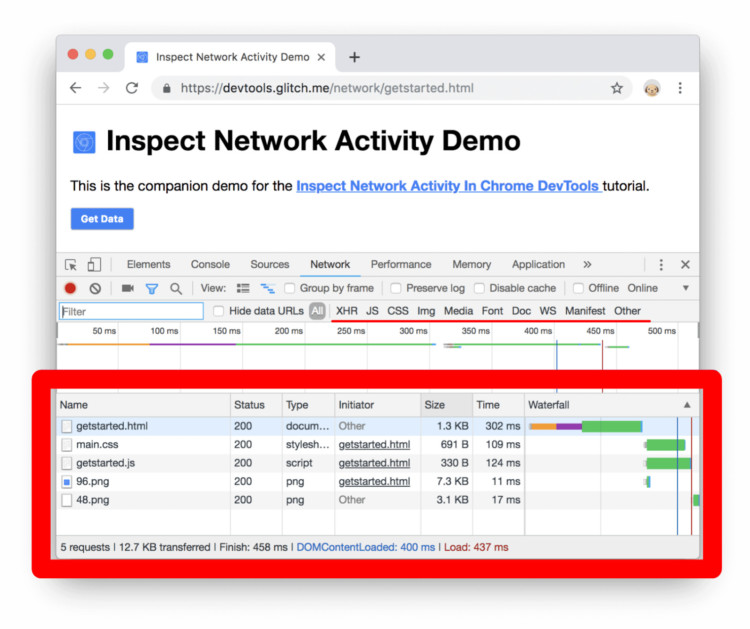Viewport: 750px width, 629px height.
Task: Open DevTools customize three-dot menu
Action: click(x=661, y=265)
